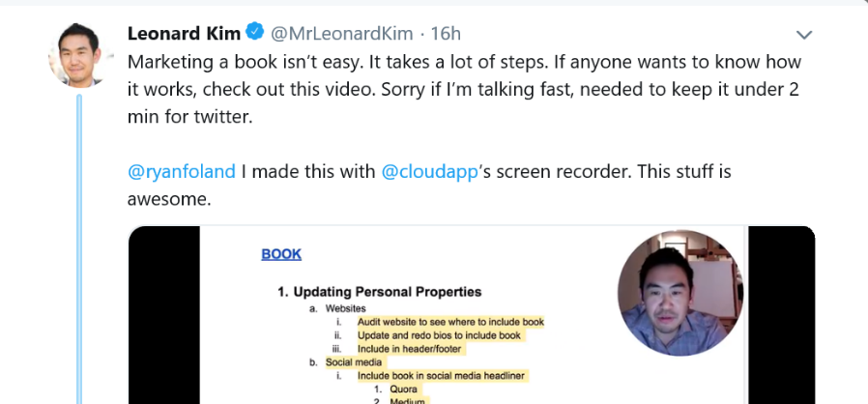Click the vertical blue thread line

[79, 249]
